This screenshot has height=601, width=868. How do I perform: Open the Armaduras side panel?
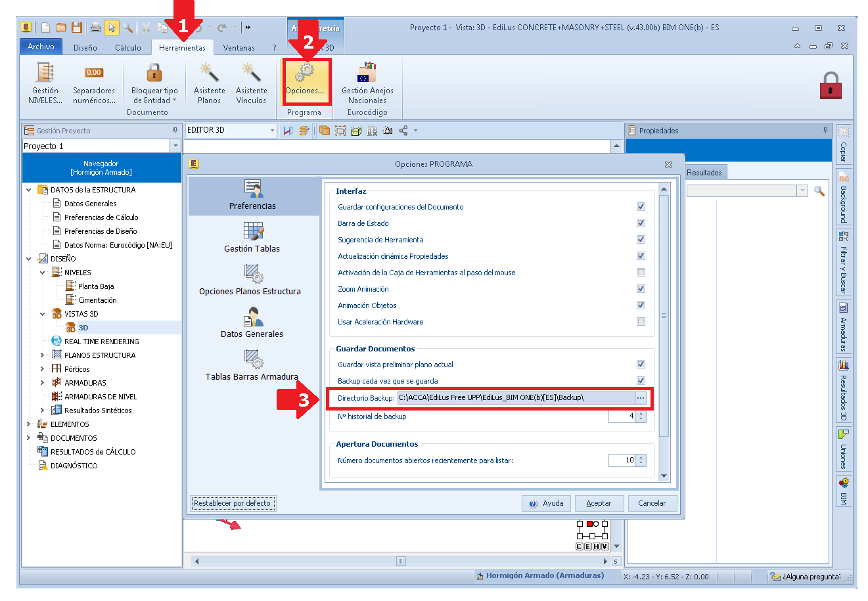coord(843,326)
